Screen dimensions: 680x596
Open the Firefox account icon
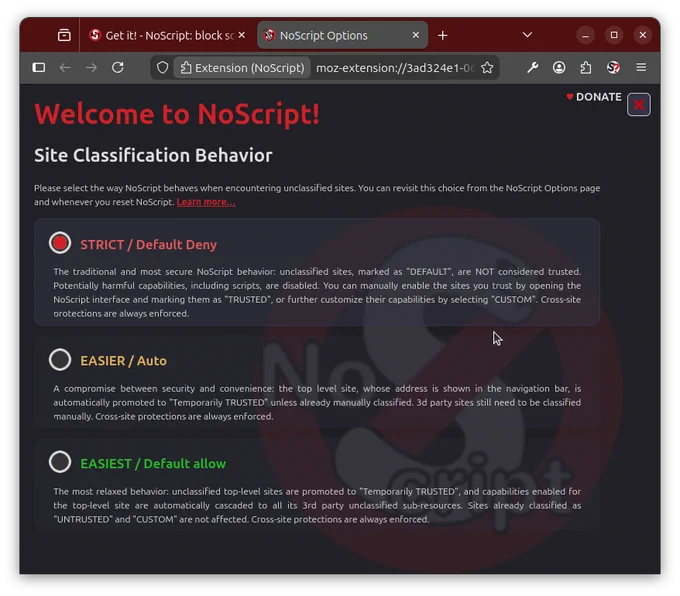tap(559, 68)
